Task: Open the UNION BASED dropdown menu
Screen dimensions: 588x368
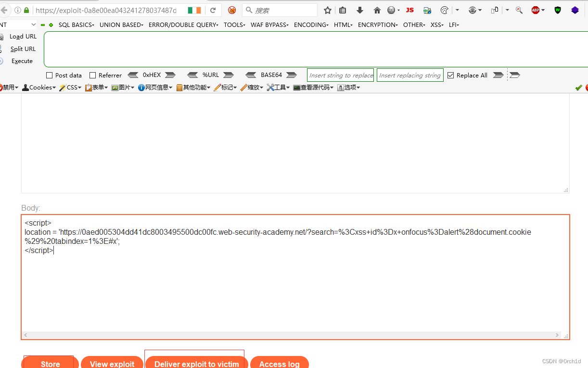Action: 121,25
